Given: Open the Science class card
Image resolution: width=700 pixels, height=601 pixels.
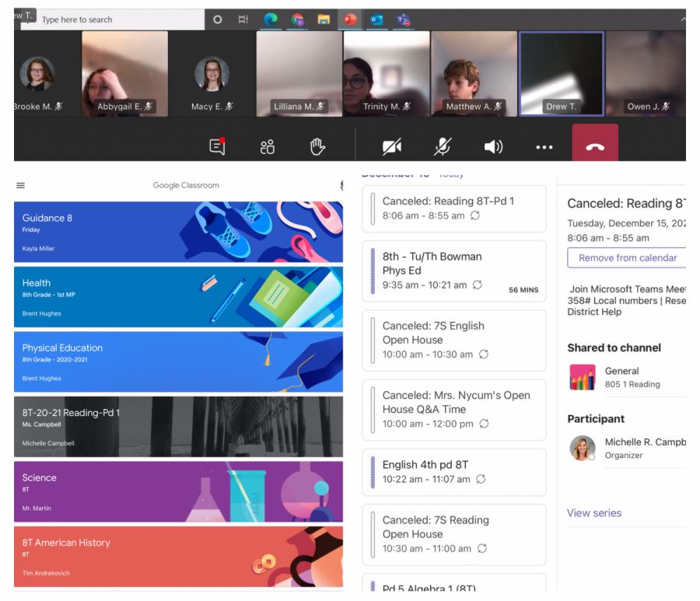Looking at the screenshot, I should (x=179, y=491).
